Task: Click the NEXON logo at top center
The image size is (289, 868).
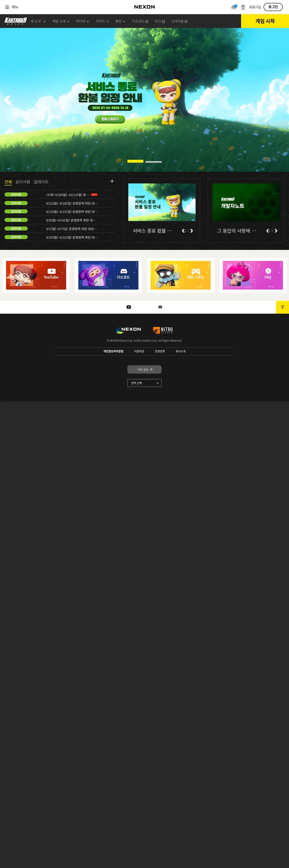Action: [144, 7]
